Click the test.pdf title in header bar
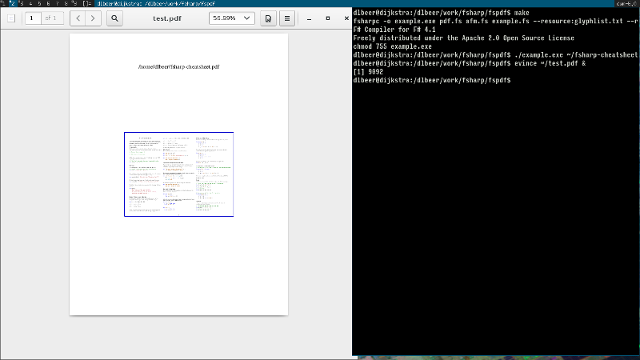Image resolution: width=640 pixels, height=360 pixels. (167, 18)
